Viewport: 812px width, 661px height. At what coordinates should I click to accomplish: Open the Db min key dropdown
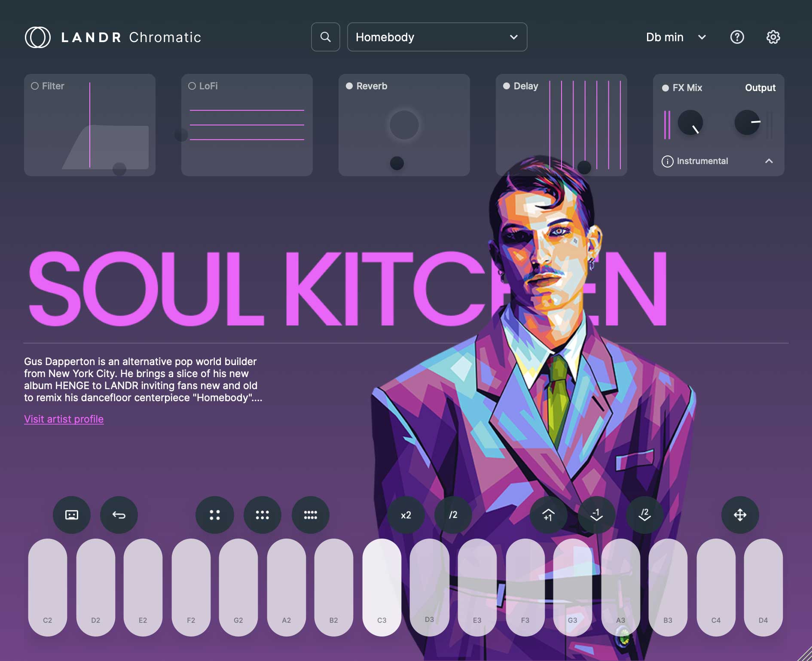pyautogui.click(x=676, y=37)
